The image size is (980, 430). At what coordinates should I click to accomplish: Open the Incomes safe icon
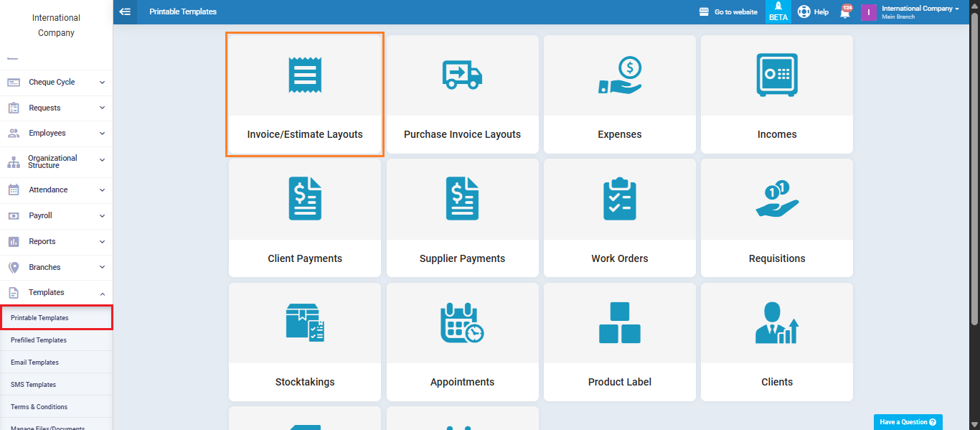pos(777,75)
